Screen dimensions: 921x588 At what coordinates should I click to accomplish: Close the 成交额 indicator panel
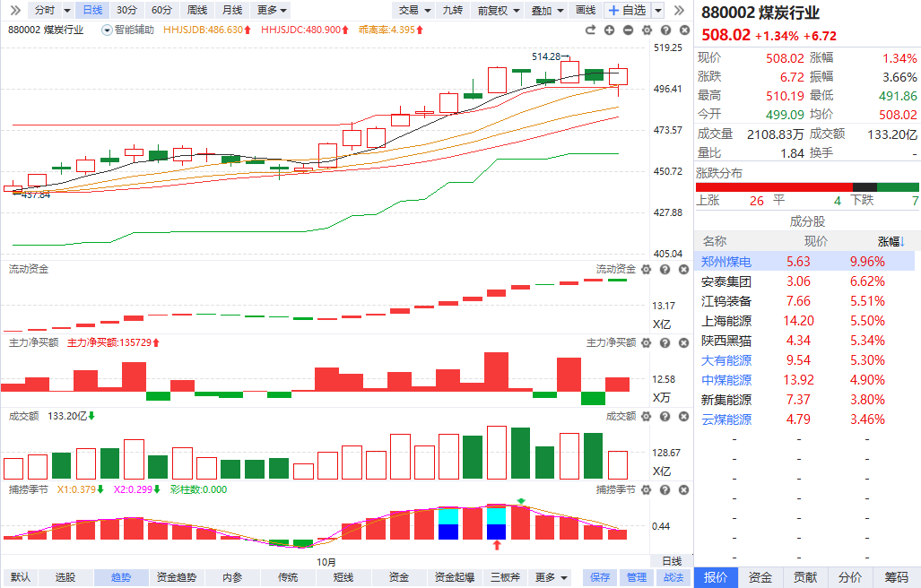683,416
